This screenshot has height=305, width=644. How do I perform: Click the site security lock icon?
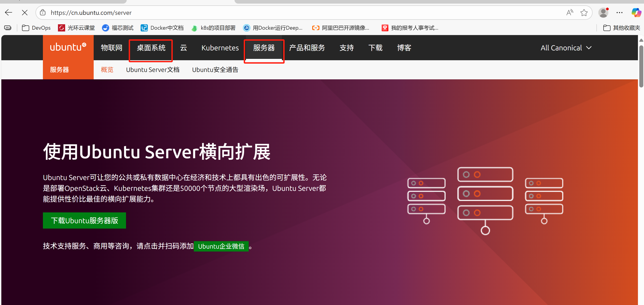42,13
